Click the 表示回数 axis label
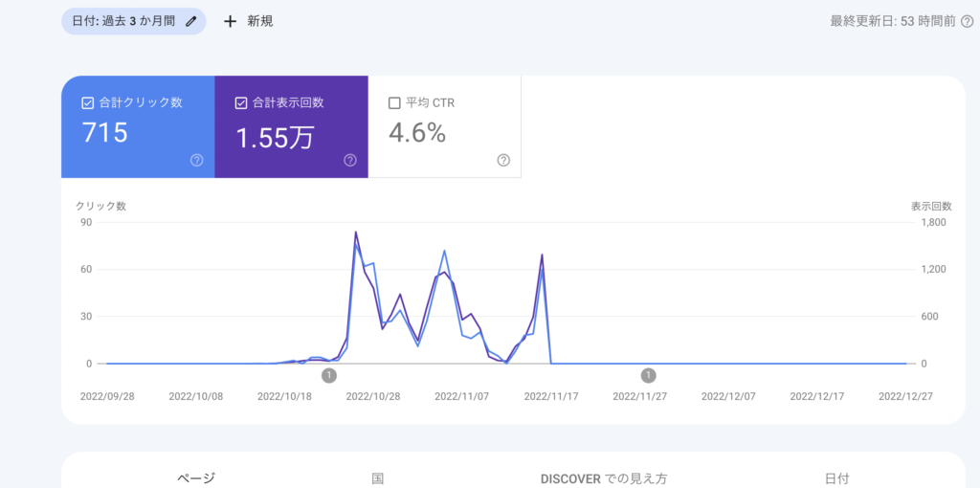The image size is (980, 488). pos(931,206)
